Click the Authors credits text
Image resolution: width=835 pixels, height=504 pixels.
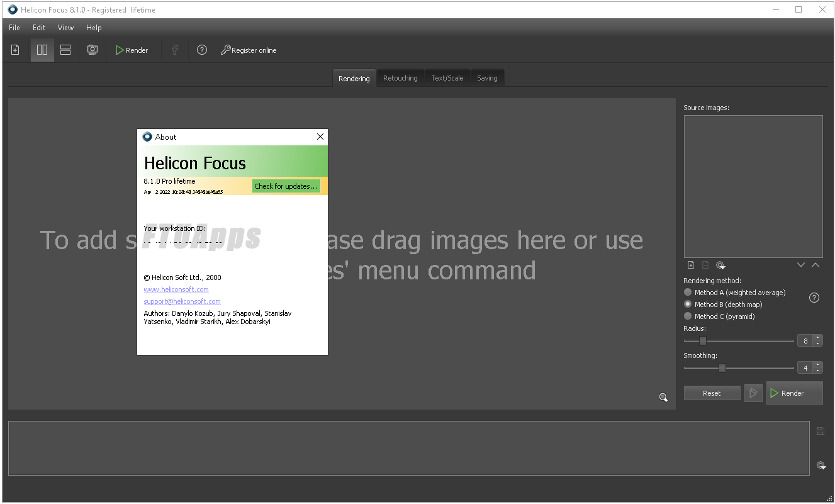pos(218,317)
